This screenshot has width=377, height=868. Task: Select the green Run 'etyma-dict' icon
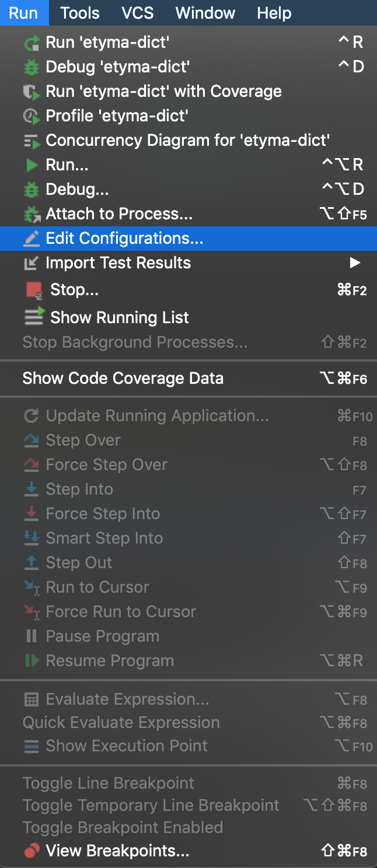[x=33, y=42]
